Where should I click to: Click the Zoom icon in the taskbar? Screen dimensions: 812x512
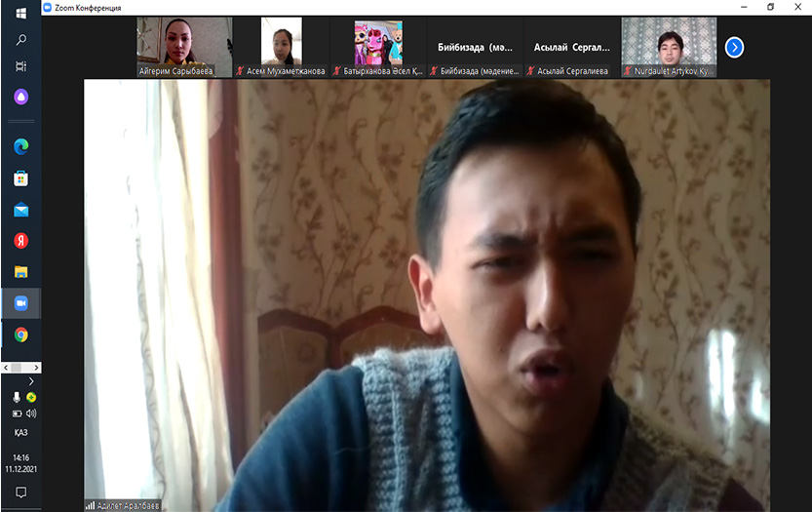20,303
